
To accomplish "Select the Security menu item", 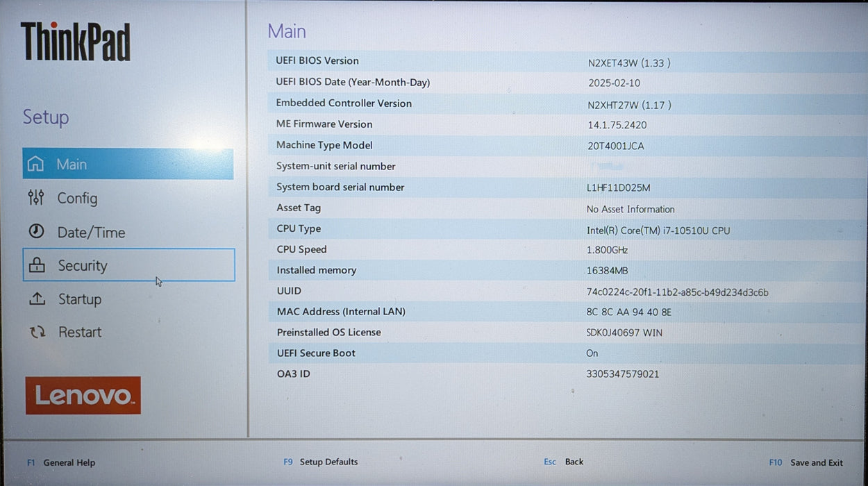I will 128,265.
